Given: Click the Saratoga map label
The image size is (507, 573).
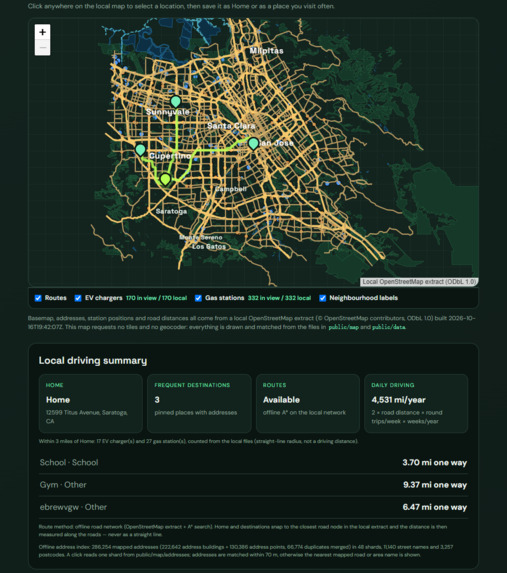Looking at the screenshot, I should pyautogui.click(x=171, y=211).
